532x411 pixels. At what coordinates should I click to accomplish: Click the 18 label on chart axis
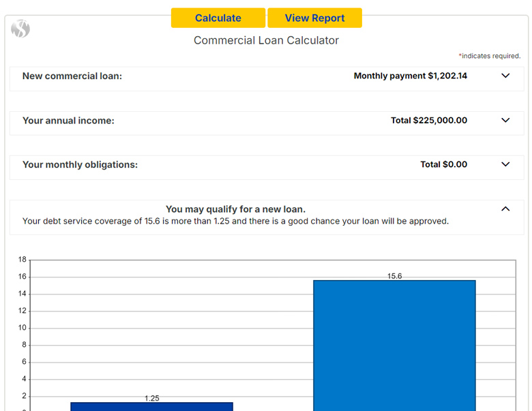[22, 260]
